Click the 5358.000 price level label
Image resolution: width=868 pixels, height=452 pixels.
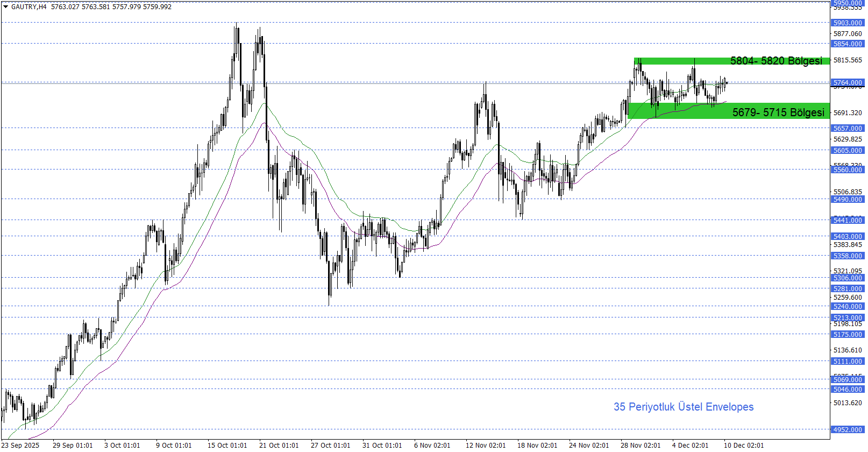pyautogui.click(x=848, y=256)
